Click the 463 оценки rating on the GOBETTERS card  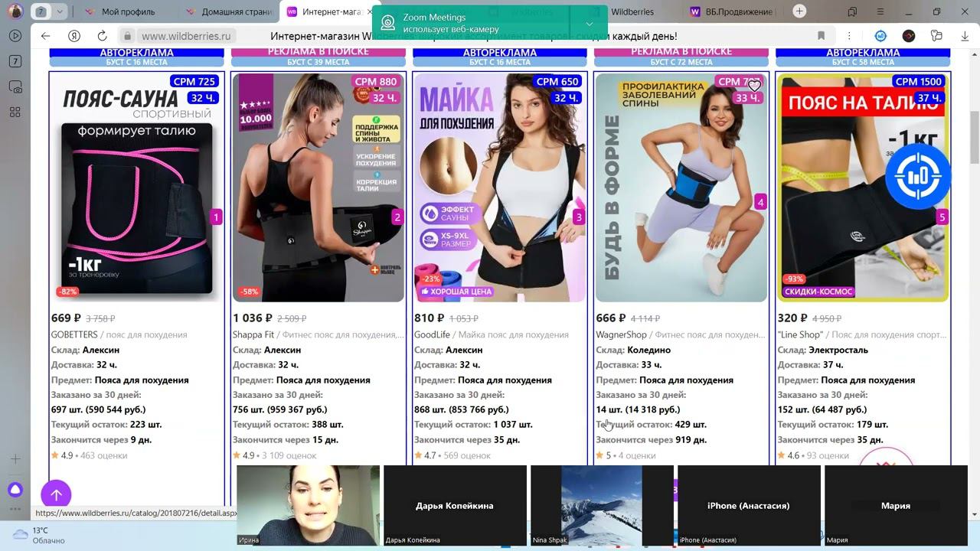coord(103,455)
